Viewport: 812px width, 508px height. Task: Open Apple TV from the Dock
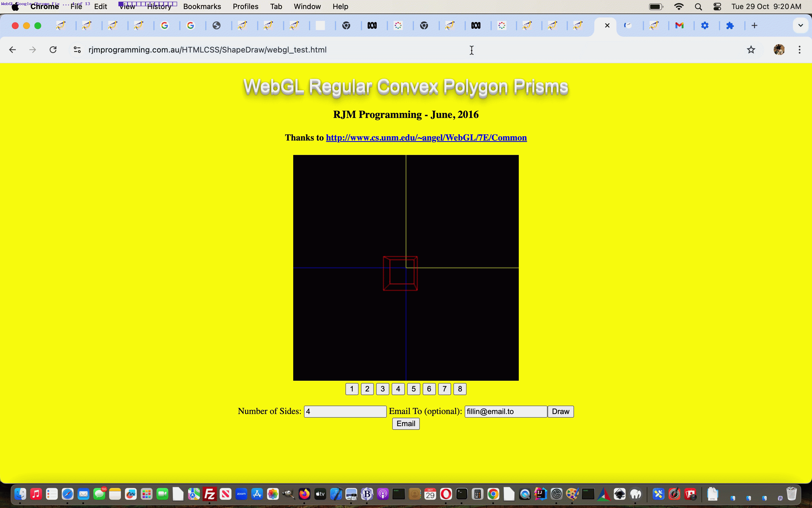pos(320,494)
